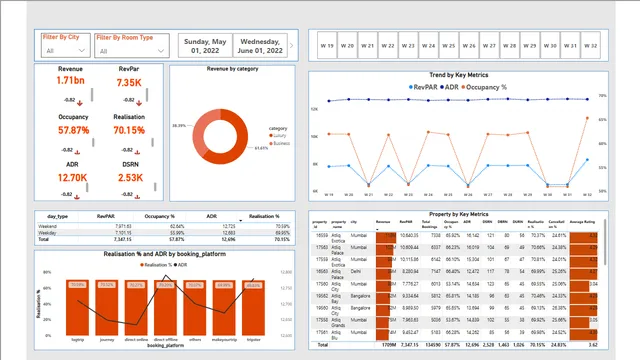This screenshot has height=360, width=640.
Task: Select week W 24 slicer button
Action: [429, 45]
